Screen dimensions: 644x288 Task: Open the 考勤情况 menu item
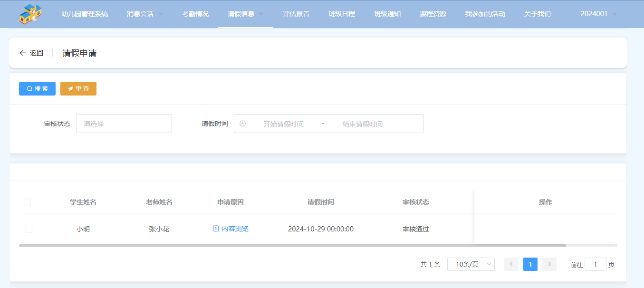(x=195, y=14)
